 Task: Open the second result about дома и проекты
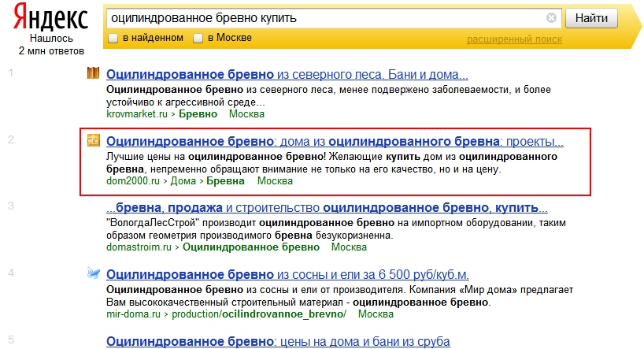334,142
